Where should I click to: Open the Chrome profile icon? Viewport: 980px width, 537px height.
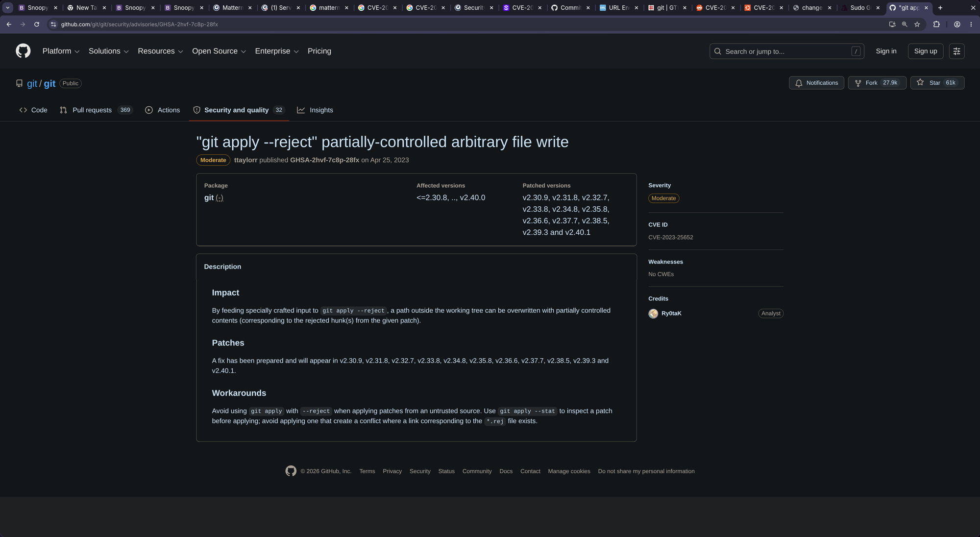click(957, 24)
